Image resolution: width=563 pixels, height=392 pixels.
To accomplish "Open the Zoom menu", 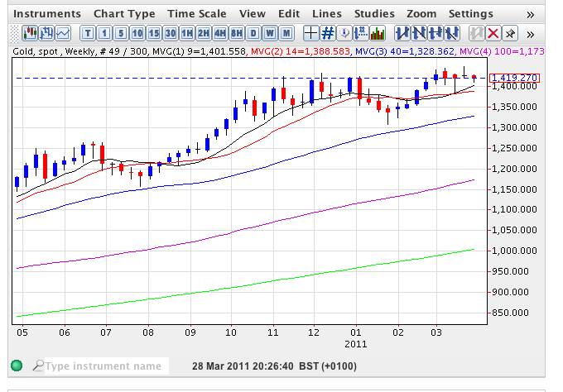I will tap(421, 14).
